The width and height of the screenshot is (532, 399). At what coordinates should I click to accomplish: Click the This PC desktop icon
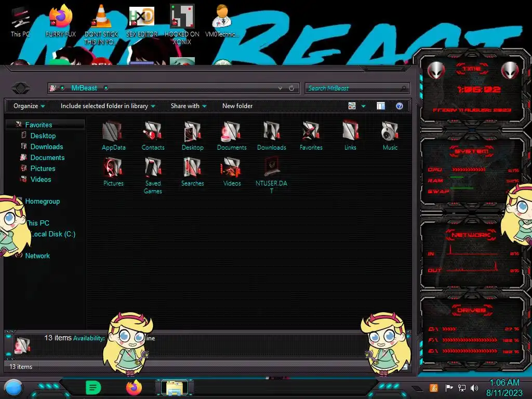click(x=20, y=21)
